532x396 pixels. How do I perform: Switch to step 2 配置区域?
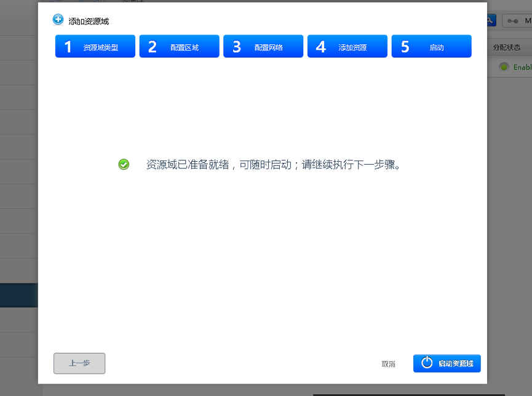(179, 47)
